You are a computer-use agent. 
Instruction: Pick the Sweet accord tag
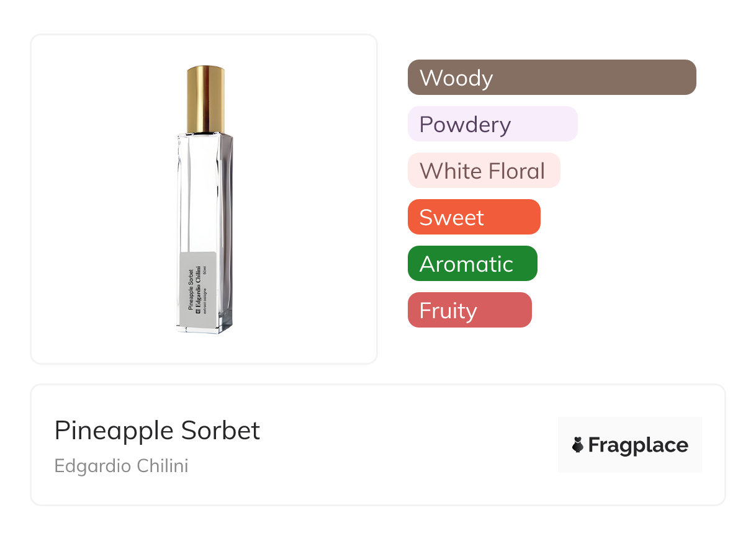coord(474,217)
